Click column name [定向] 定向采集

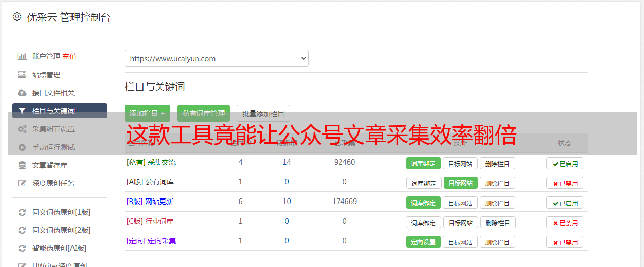(x=151, y=241)
